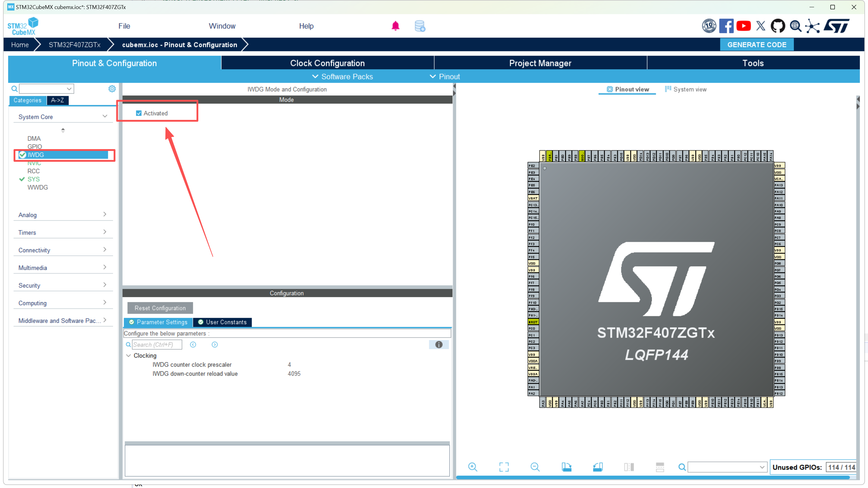Open the pin search dropdown
Screen dimensions: 868x488
tap(762, 467)
